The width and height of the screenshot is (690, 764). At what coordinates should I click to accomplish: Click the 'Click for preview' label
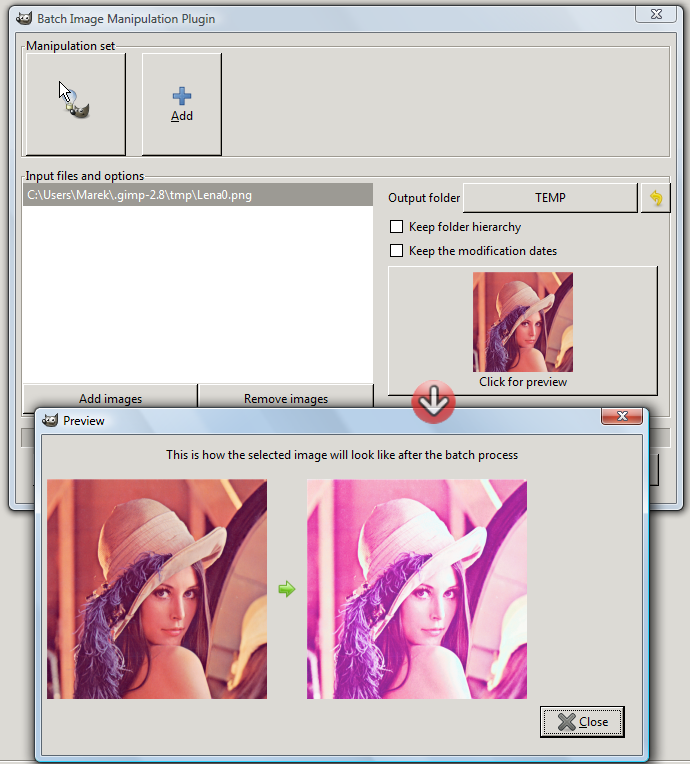[x=523, y=382]
